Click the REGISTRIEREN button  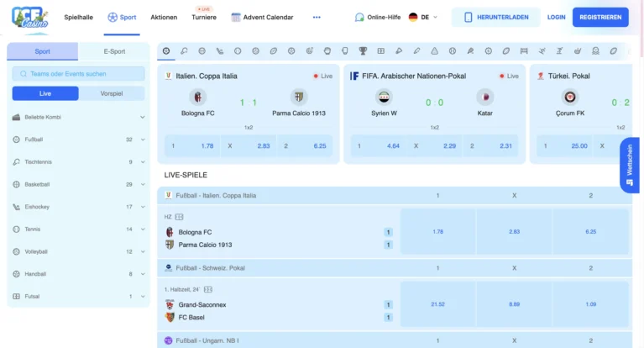600,18
